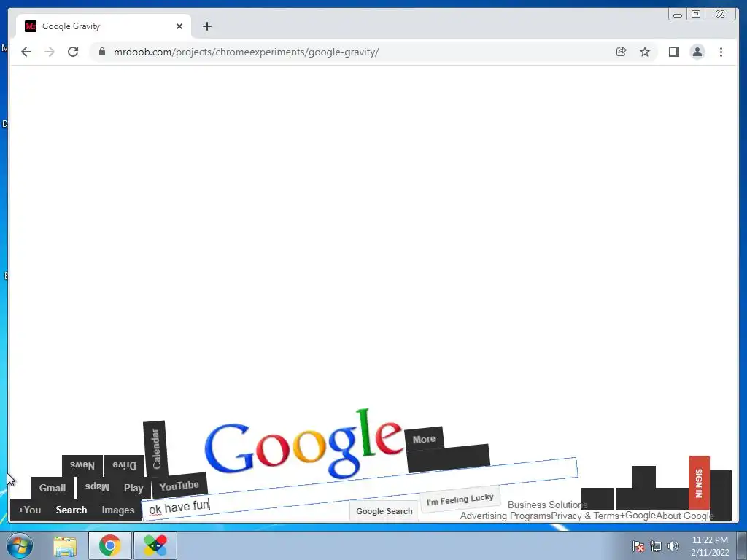The image size is (747, 560).
Task: Click the I'm Feeling Lucky button
Action: (460, 499)
